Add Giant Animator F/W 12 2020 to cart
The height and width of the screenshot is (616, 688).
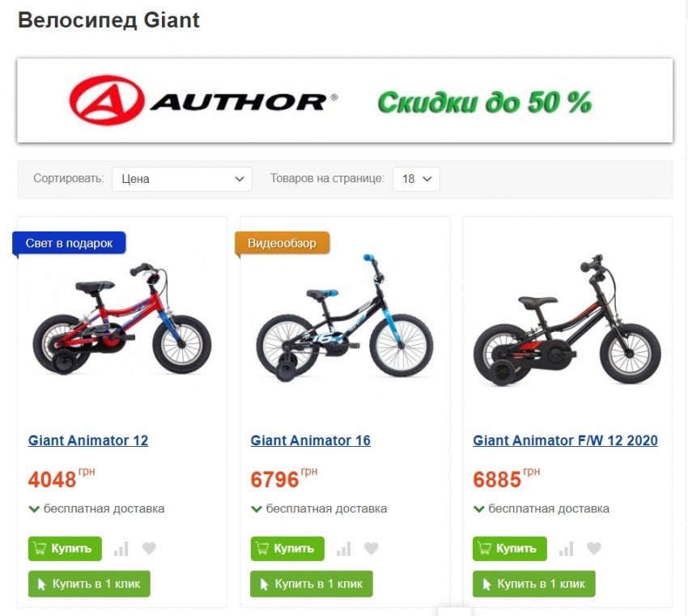510,549
